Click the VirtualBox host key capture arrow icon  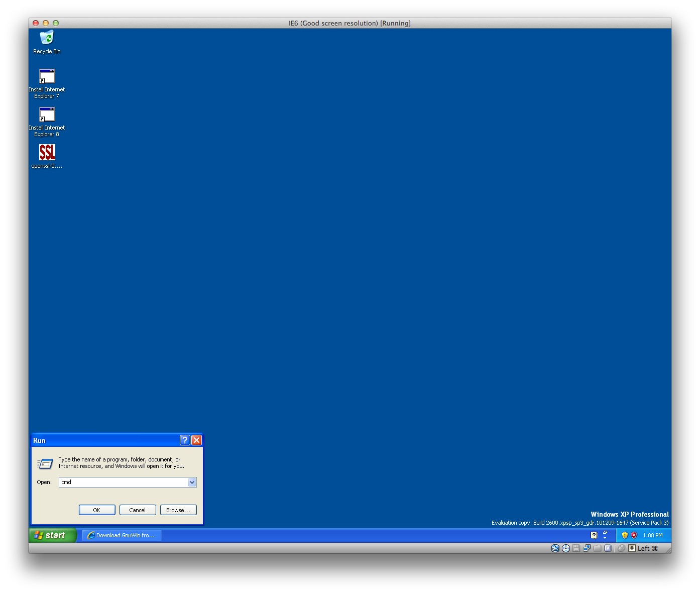(x=632, y=548)
